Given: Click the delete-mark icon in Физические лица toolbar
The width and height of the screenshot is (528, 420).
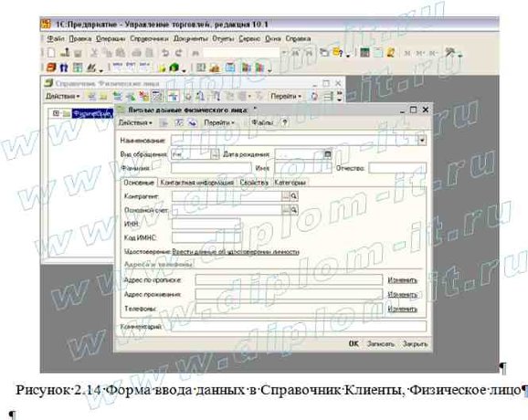Looking at the screenshot, I should pyautogui.click(x=144, y=97).
